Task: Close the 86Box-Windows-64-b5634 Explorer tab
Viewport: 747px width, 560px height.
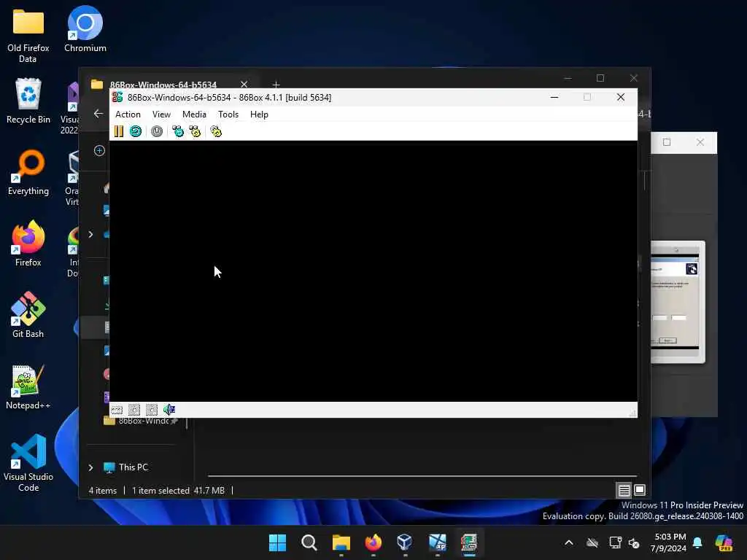Action: click(244, 85)
